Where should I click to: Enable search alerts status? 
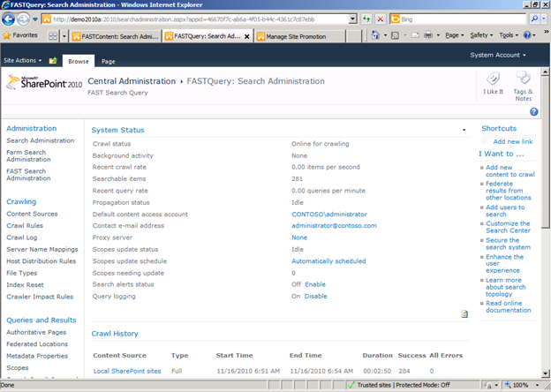315,284
